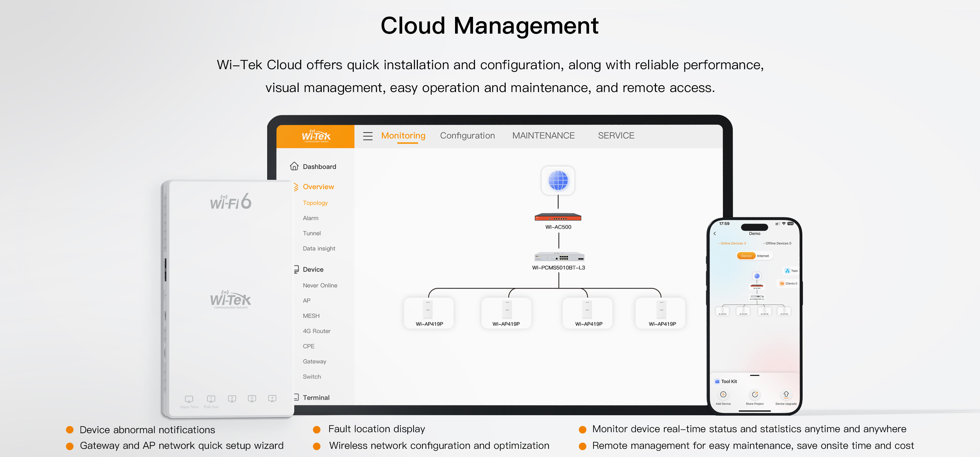980x457 pixels.
Task: Click the Dashboard home icon
Action: pos(294,166)
